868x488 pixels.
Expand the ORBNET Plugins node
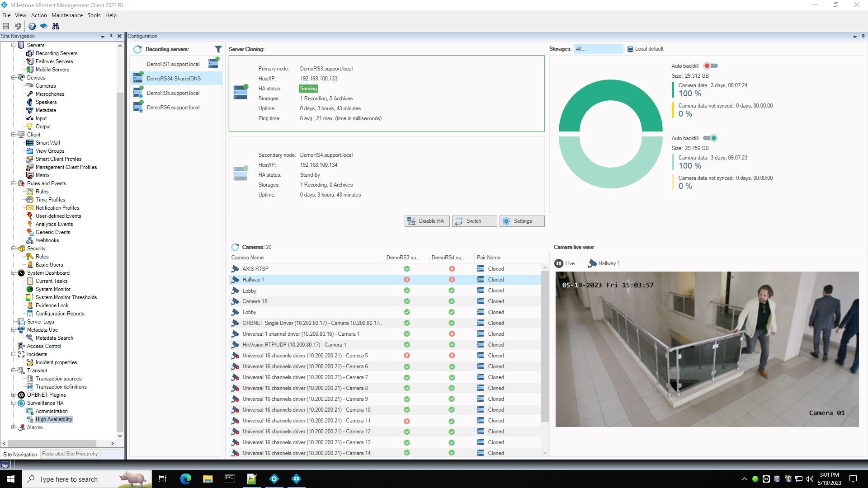click(x=14, y=395)
